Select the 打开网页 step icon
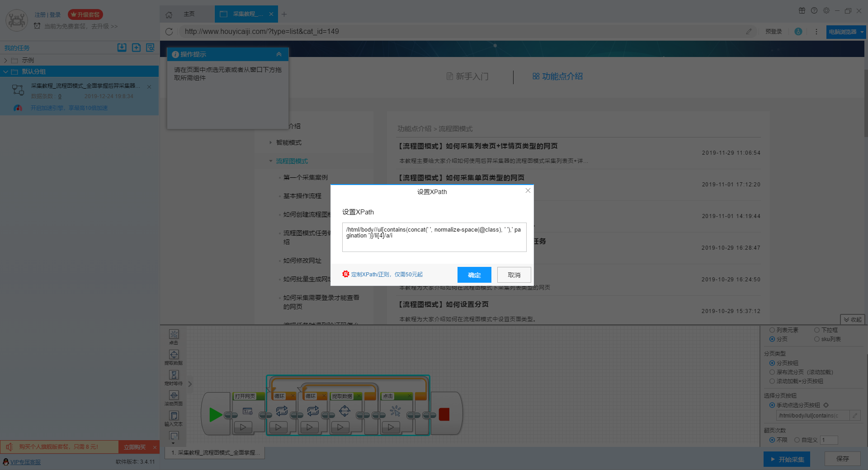868x470 pixels. pyautogui.click(x=247, y=411)
